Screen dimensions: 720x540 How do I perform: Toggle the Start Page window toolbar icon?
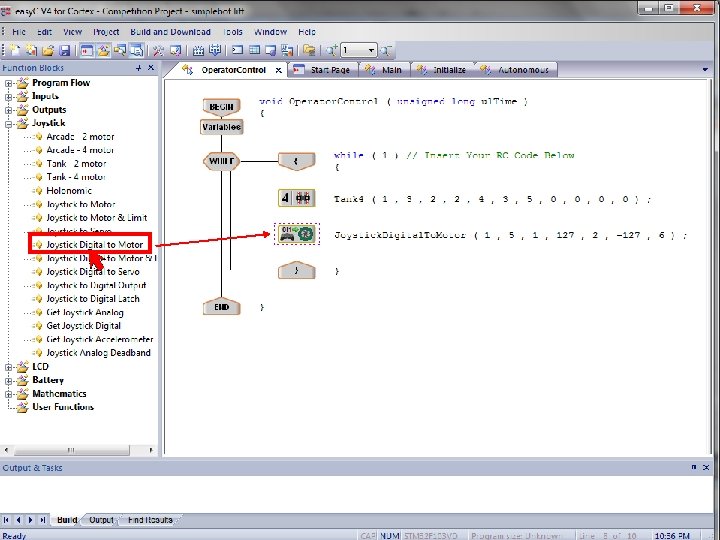pos(86,50)
